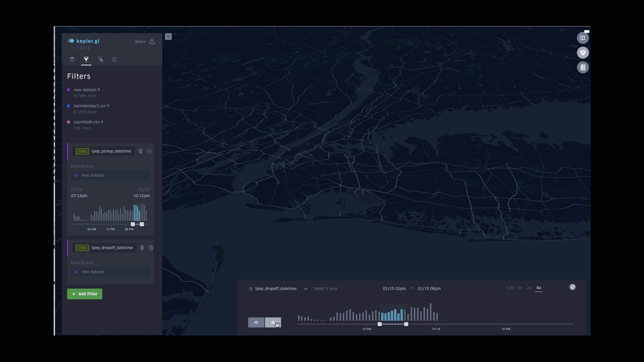Set playback speed to 0.5x
The width and height of the screenshot is (644, 362).
(510, 288)
